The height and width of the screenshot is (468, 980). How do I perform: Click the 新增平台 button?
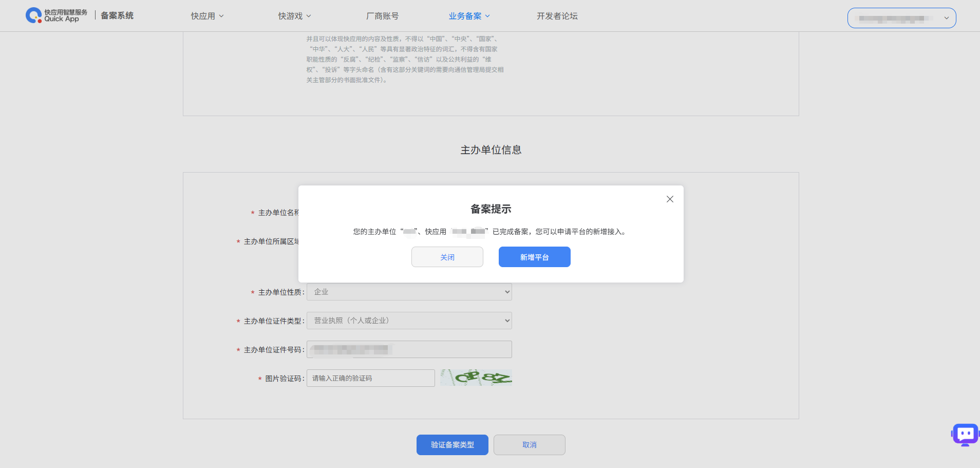click(x=534, y=257)
